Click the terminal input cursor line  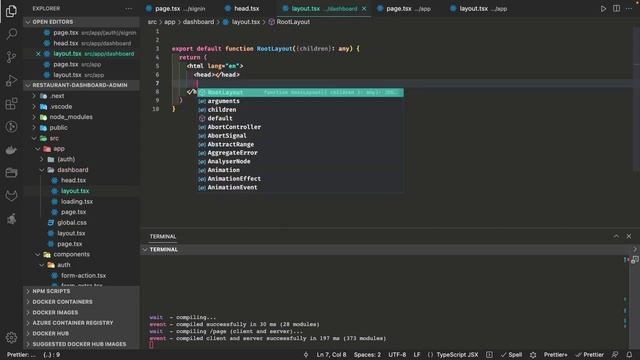tap(152, 345)
